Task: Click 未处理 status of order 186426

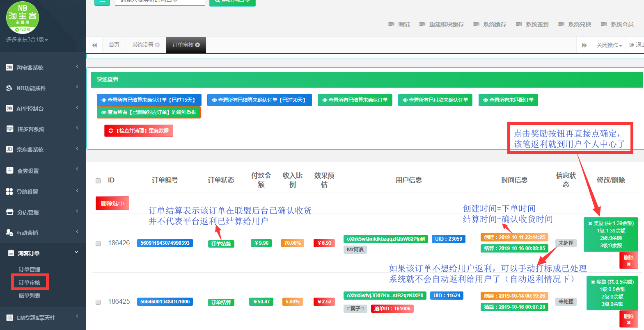Action: coord(566,243)
